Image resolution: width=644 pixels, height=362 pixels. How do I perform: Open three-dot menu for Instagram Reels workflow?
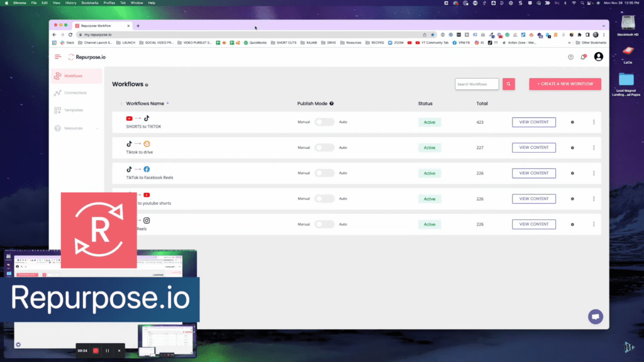594,224
